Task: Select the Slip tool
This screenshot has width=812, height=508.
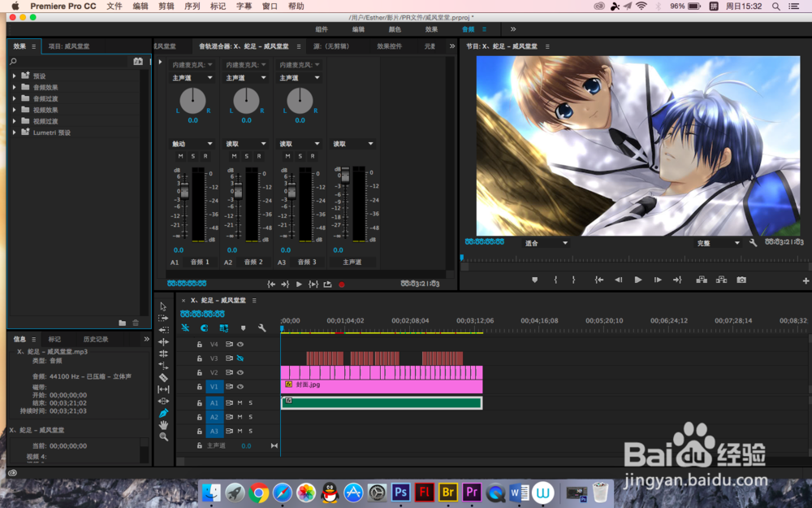Action: coord(164,389)
